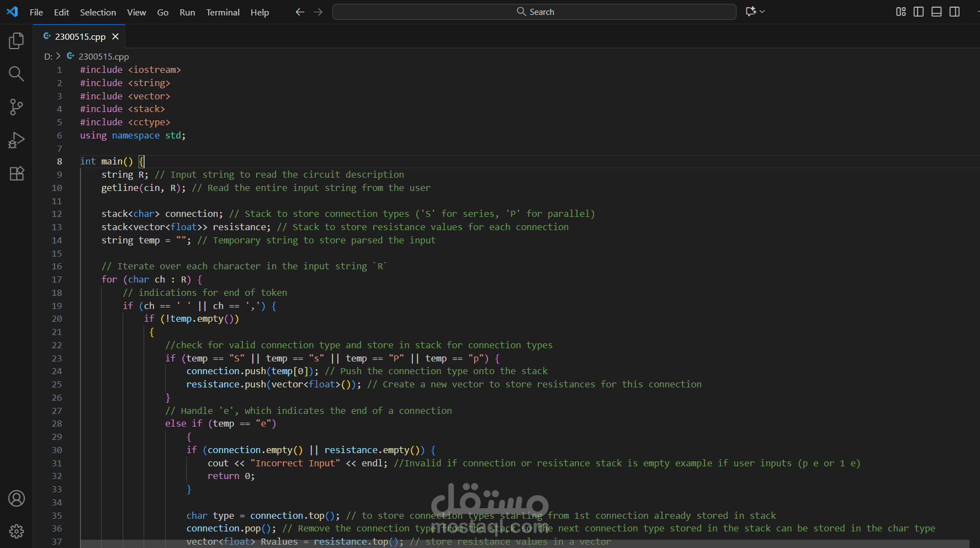
Task: Open the Customize Layout control
Action: [x=901, y=12]
